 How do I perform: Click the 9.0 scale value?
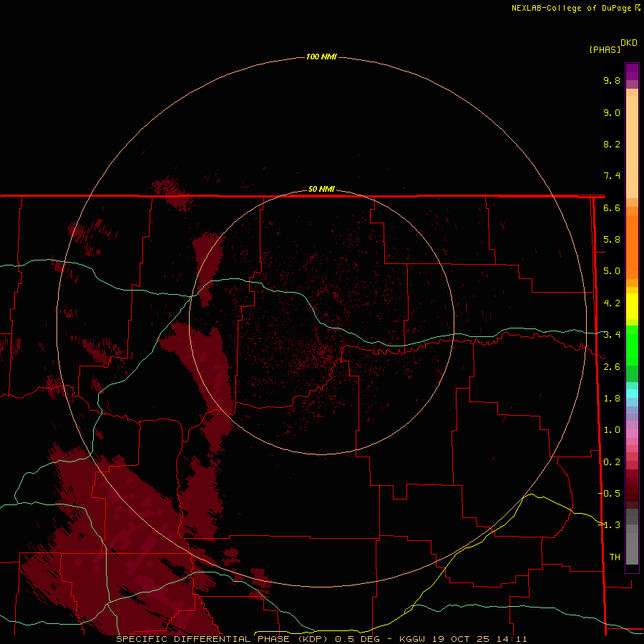tap(612, 113)
